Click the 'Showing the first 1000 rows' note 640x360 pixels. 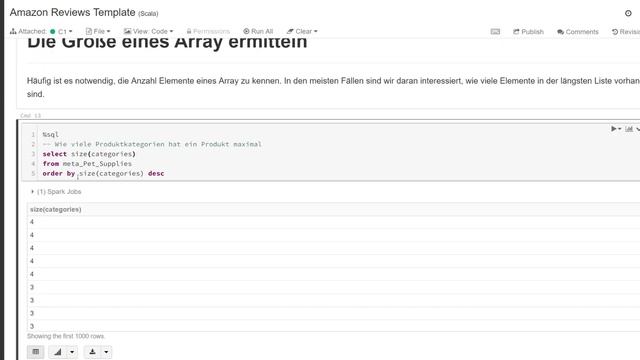click(x=66, y=336)
